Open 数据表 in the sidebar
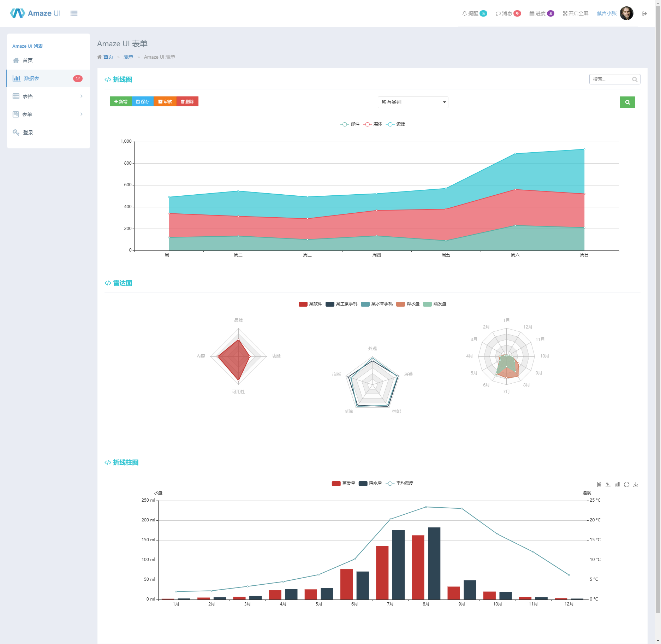 pyautogui.click(x=48, y=78)
